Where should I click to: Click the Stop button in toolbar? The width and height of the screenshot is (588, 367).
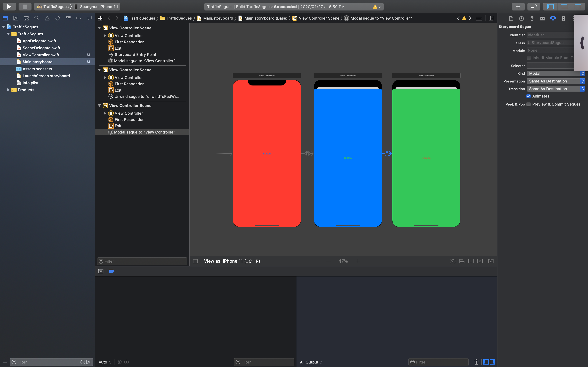(x=25, y=7)
